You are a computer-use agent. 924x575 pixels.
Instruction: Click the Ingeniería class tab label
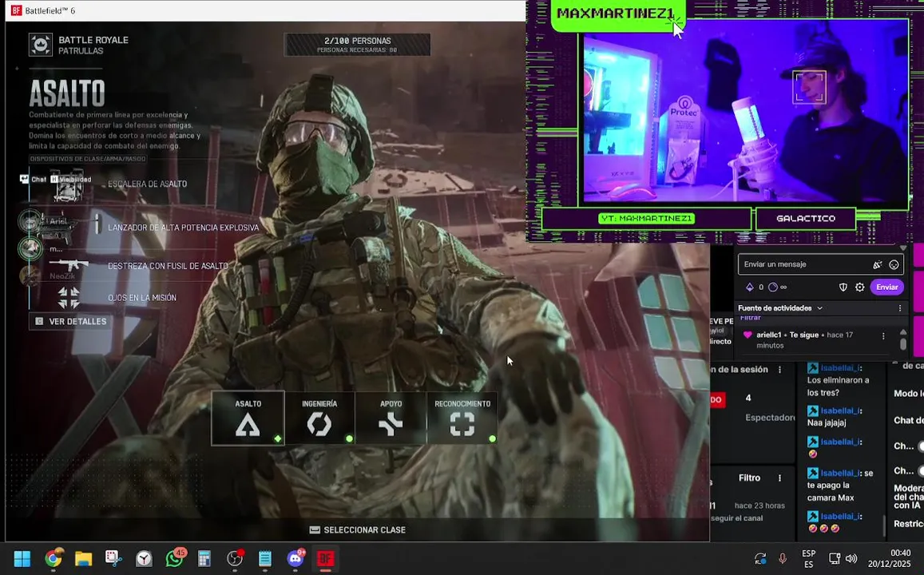(319, 403)
